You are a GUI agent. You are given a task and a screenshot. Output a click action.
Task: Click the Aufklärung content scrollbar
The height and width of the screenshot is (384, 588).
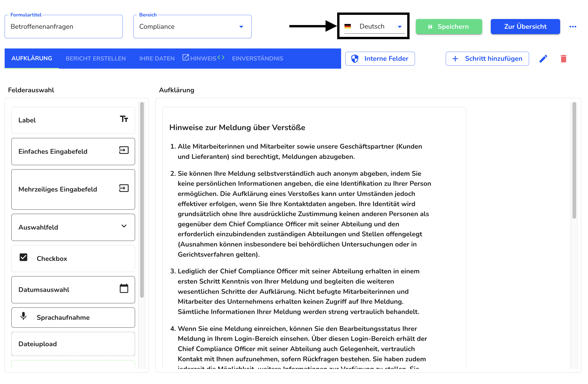[574, 160]
